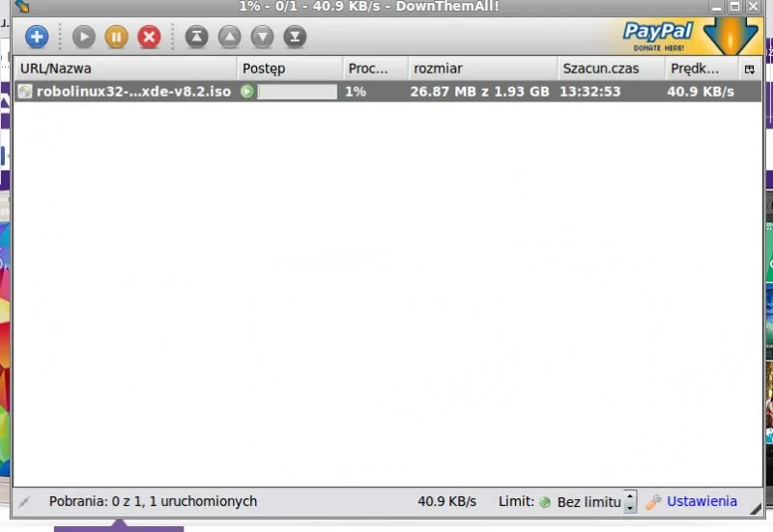Decrease the speed limit with down arrow

630,507
